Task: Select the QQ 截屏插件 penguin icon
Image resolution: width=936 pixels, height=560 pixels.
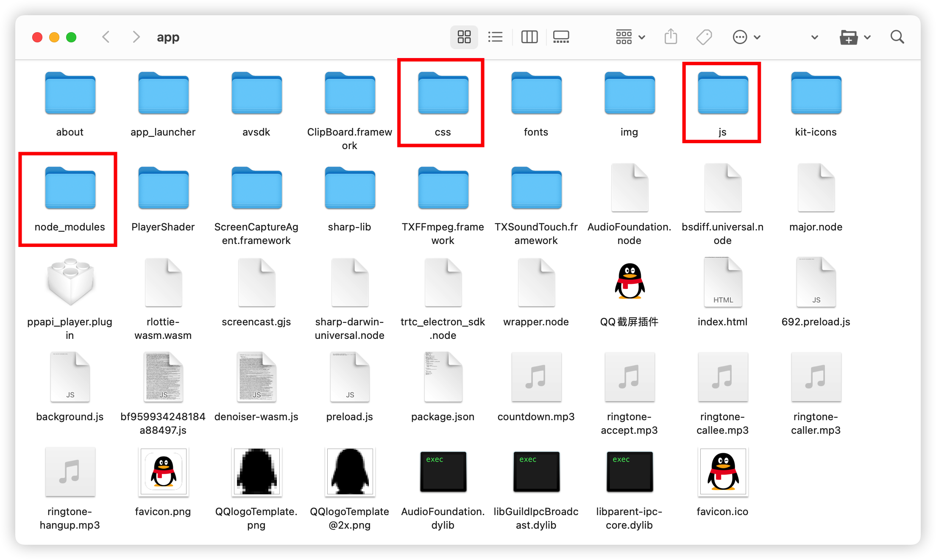Action: tap(630, 282)
